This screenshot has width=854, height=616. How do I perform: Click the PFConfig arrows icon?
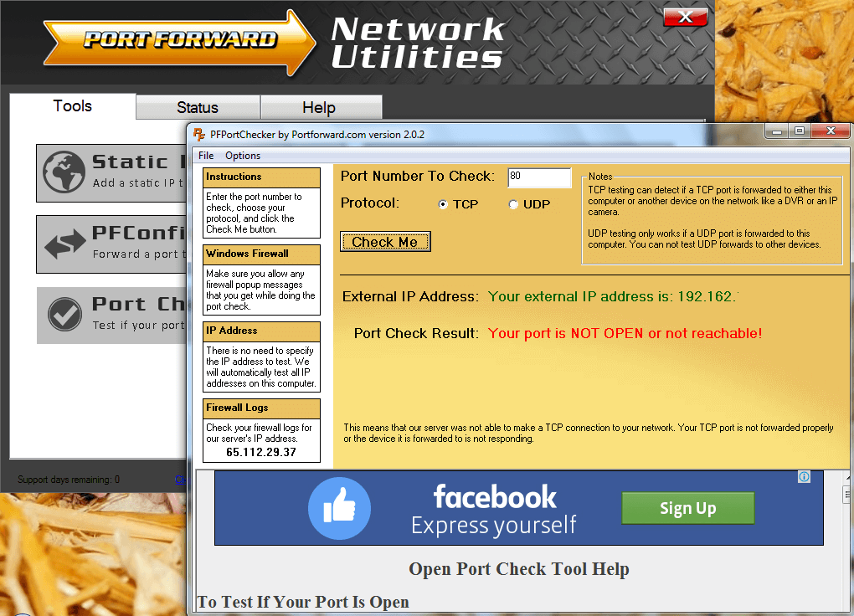point(64,244)
